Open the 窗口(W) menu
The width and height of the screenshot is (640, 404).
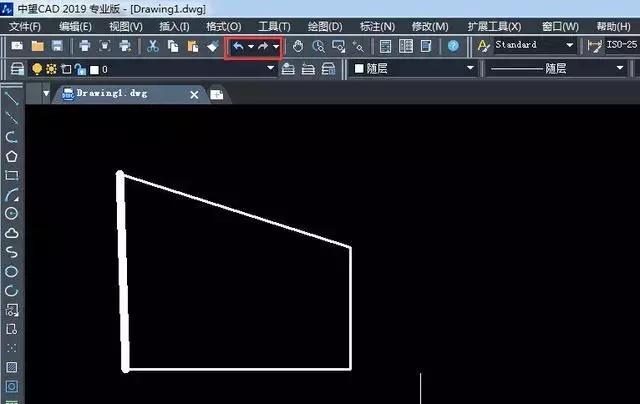(560, 27)
